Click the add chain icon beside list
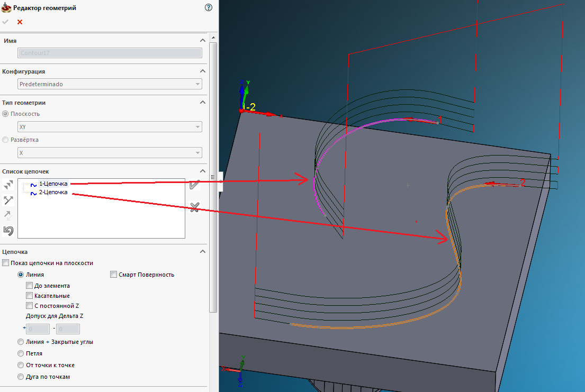This screenshot has height=392, width=585. pyautogui.click(x=8, y=185)
